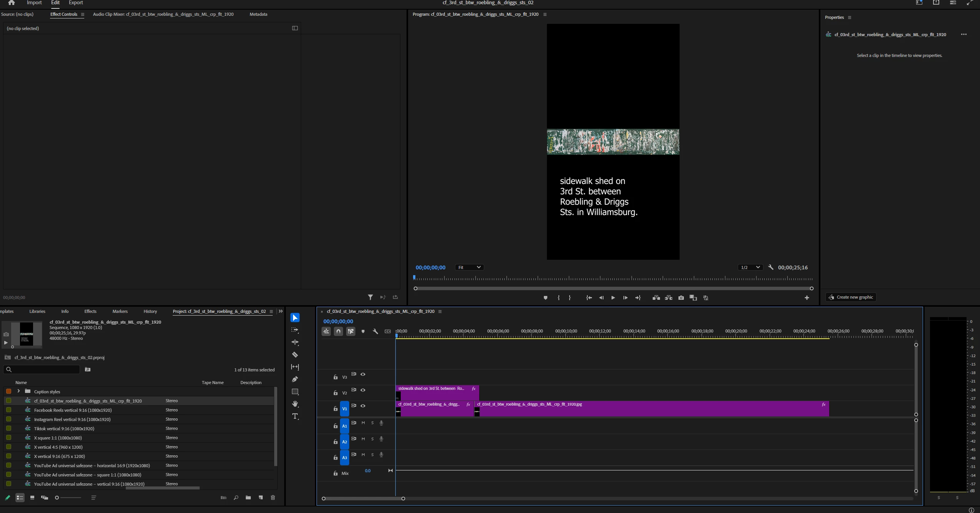Switch to the Metadata tab
The height and width of the screenshot is (513, 980).
click(x=258, y=14)
